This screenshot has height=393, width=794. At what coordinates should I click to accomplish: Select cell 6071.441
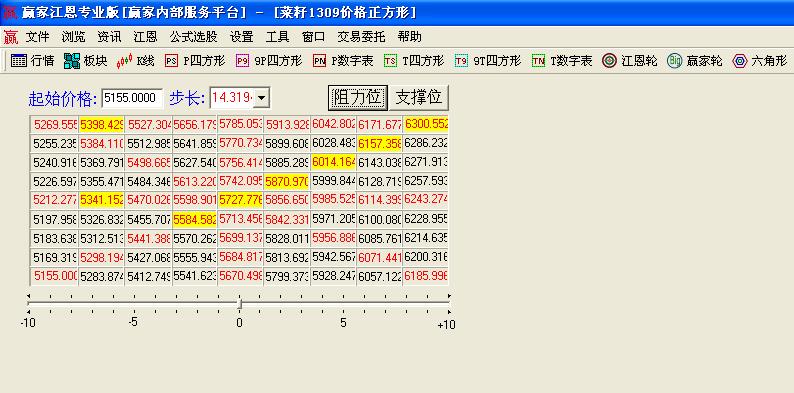coord(379,257)
